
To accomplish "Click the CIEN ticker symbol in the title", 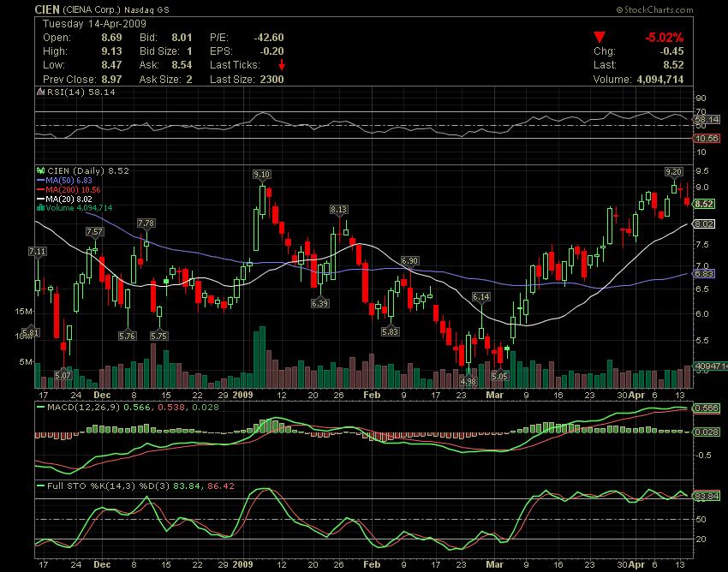I will pos(47,9).
